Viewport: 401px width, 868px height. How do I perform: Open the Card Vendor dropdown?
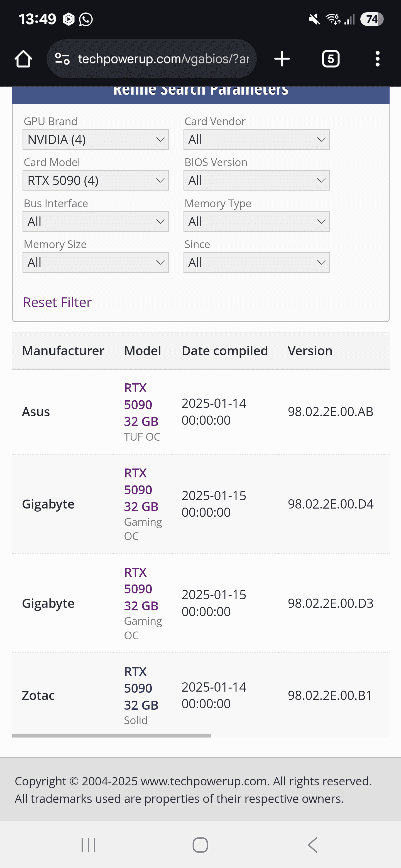coord(256,139)
